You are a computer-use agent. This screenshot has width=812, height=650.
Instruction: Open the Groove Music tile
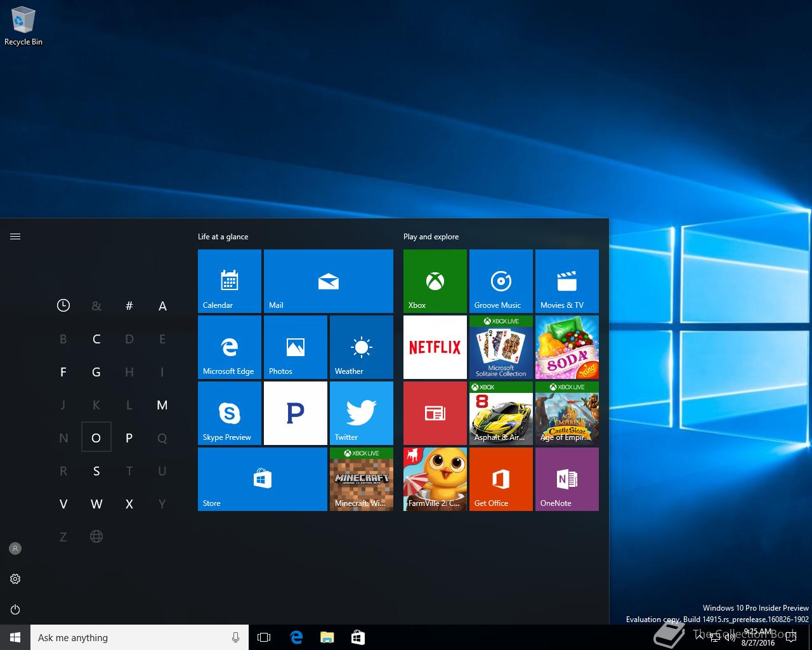501,281
